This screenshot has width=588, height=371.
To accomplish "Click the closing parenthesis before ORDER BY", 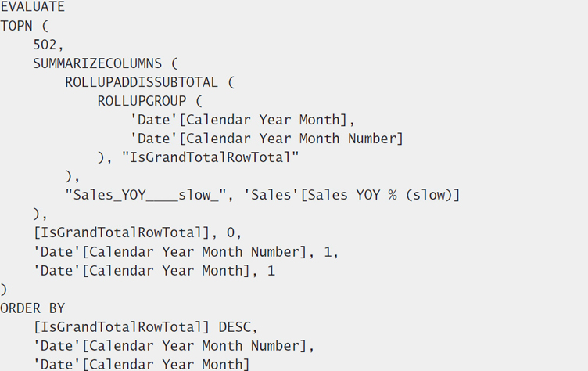I will (x=3, y=290).
